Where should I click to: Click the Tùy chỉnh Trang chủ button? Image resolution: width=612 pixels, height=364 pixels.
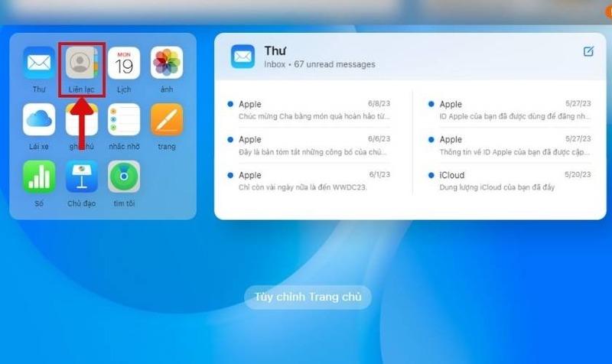coord(308,297)
